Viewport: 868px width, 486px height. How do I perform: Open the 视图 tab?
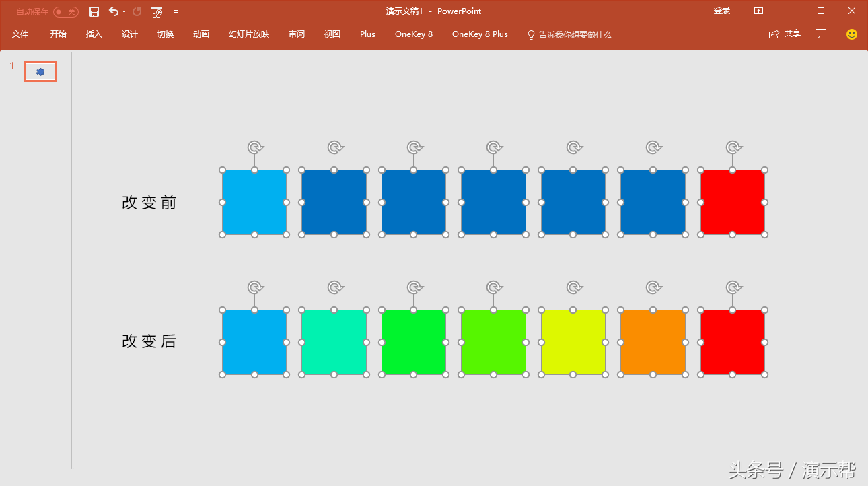pyautogui.click(x=332, y=34)
